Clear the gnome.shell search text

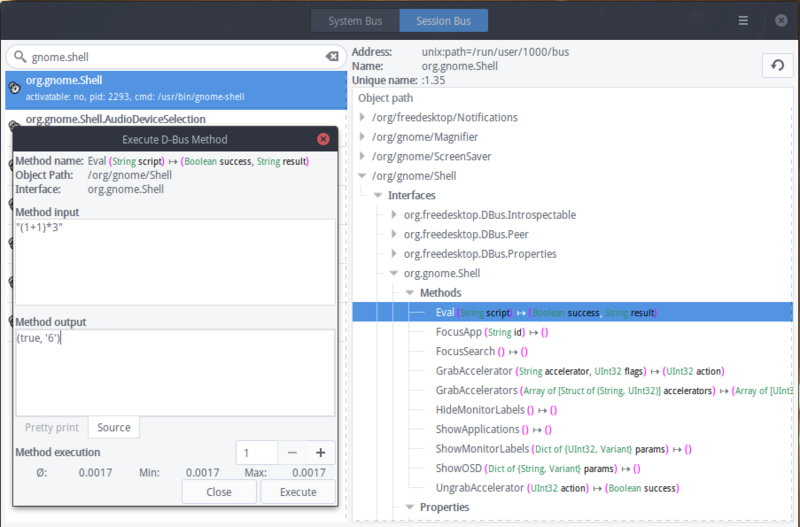332,57
